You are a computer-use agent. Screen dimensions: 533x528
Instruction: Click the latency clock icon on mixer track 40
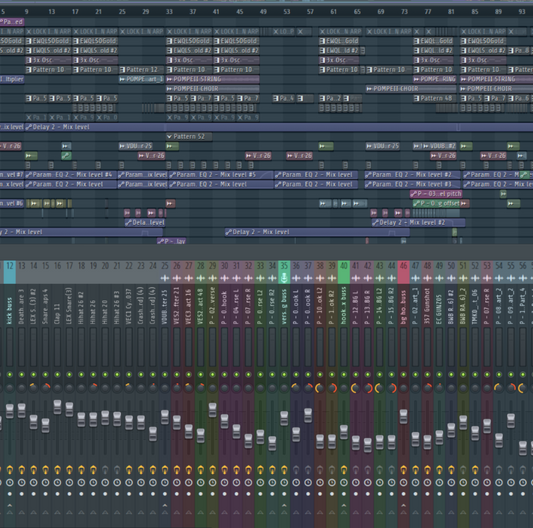pos(344,482)
